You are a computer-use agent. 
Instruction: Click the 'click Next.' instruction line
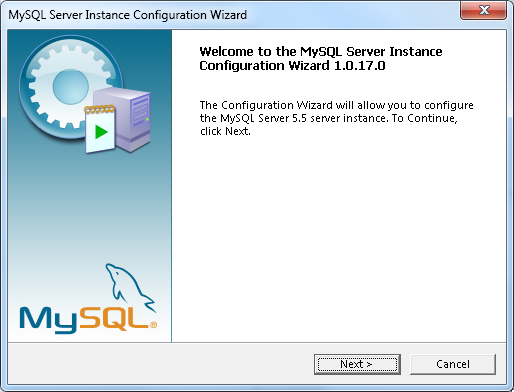coord(225,131)
